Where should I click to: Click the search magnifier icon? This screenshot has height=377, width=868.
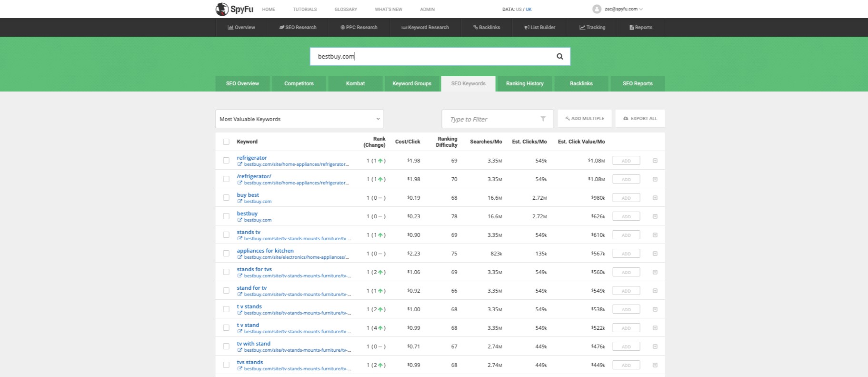coord(559,56)
